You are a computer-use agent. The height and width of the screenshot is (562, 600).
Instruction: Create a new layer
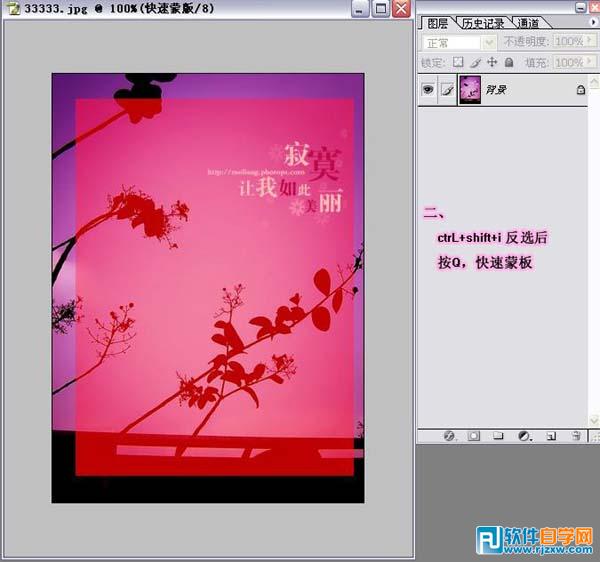[551, 436]
